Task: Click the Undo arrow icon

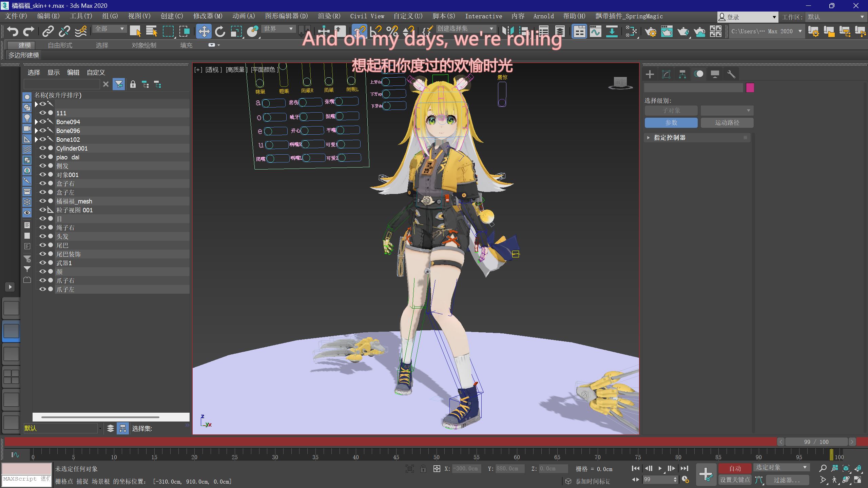Action: (13, 31)
